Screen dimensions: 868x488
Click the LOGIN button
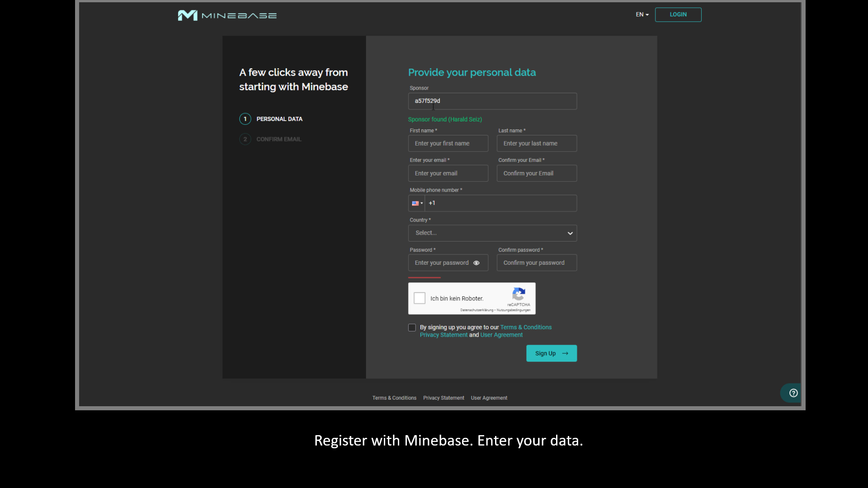[678, 14]
